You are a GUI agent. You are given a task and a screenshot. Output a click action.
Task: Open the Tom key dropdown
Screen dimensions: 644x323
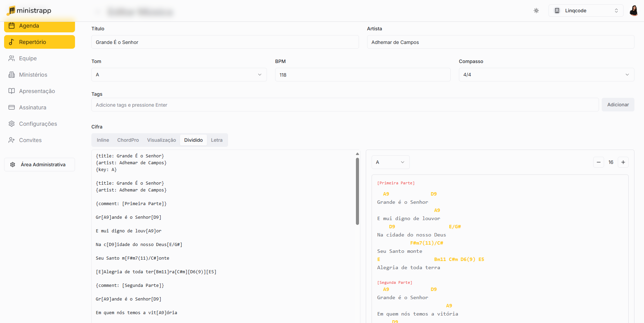pos(179,75)
